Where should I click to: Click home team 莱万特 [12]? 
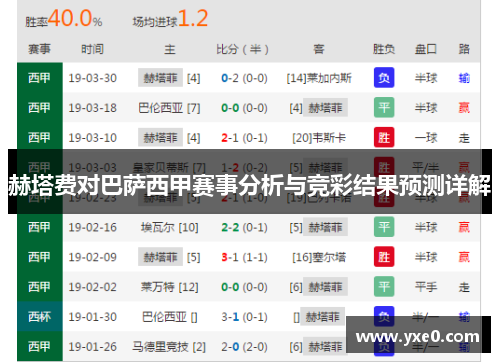click(x=170, y=287)
